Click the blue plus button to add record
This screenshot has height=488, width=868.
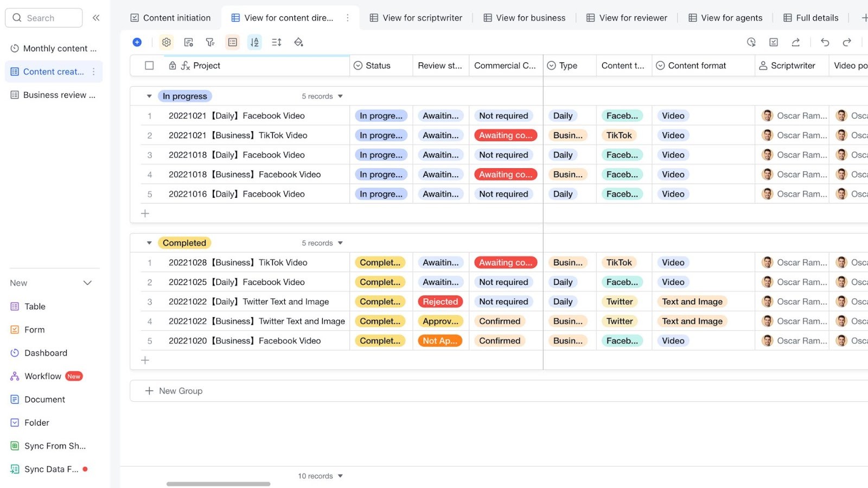point(137,42)
